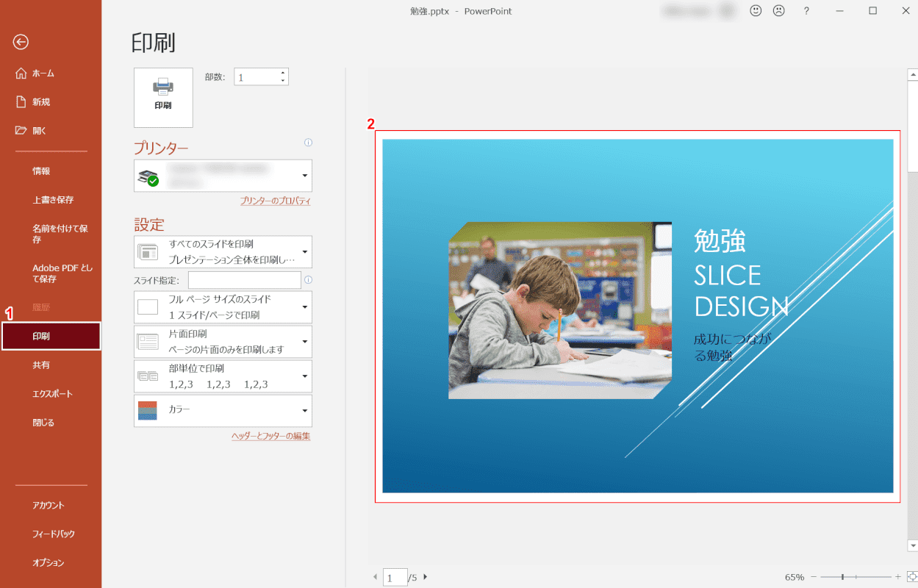Image resolution: width=918 pixels, height=588 pixels.
Task: Click the slide preview thumbnail
Action: tap(638, 316)
